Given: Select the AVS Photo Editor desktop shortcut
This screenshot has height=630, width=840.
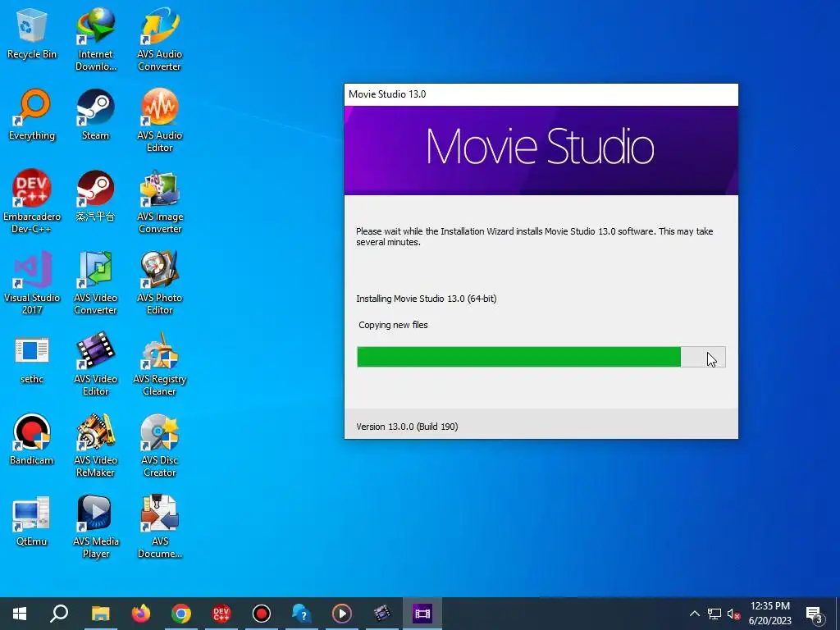Looking at the screenshot, I should 160,282.
